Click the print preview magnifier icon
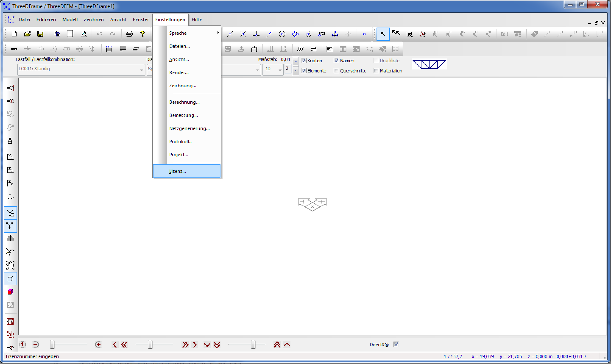 point(84,34)
